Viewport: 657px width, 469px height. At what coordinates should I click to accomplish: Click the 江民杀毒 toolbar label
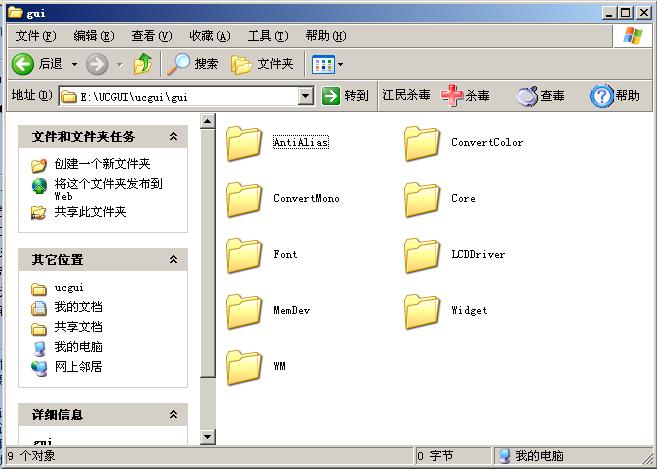coord(406,95)
